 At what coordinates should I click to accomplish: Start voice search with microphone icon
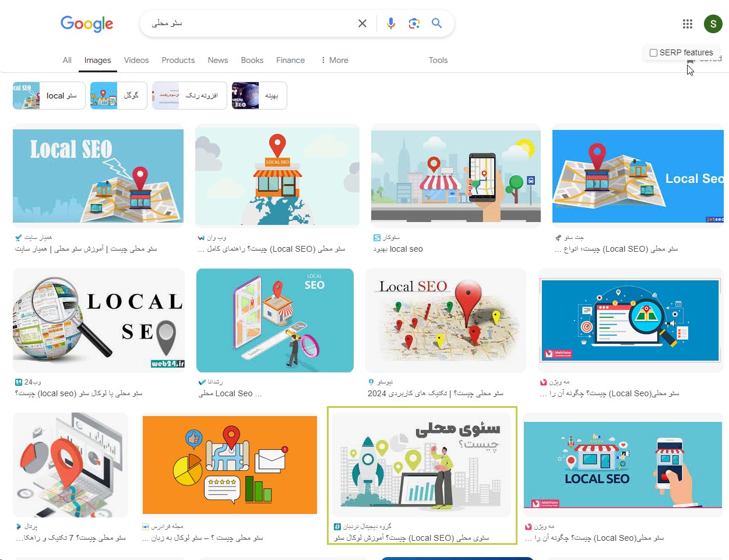click(x=391, y=23)
